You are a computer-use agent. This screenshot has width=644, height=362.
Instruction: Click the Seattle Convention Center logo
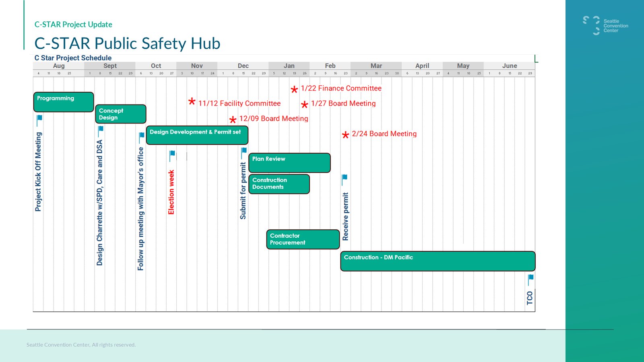605,26
